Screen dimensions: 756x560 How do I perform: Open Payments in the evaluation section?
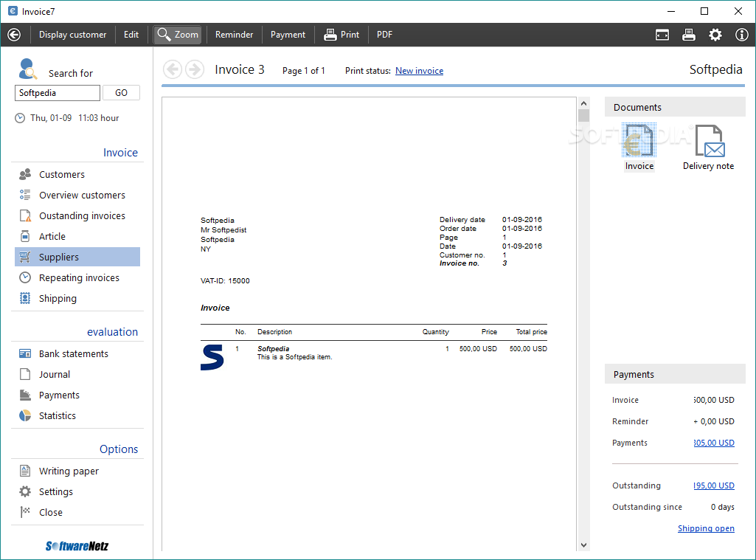pyautogui.click(x=59, y=395)
